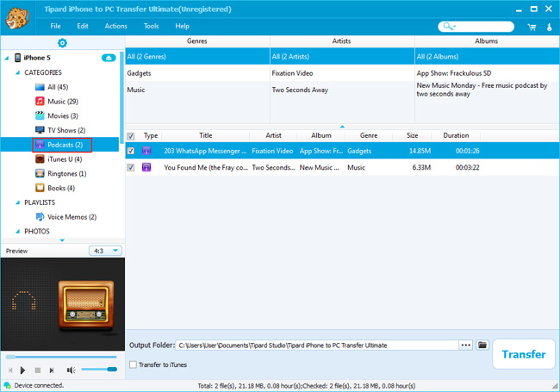This screenshot has width=560, height=392.
Task: Enable the Transfer to iTunes checkbox
Action: (x=133, y=364)
